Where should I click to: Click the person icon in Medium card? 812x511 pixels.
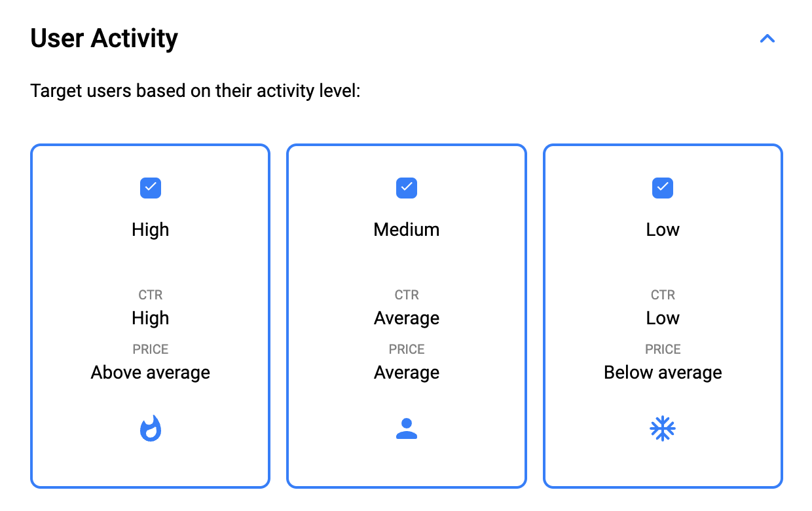[407, 428]
